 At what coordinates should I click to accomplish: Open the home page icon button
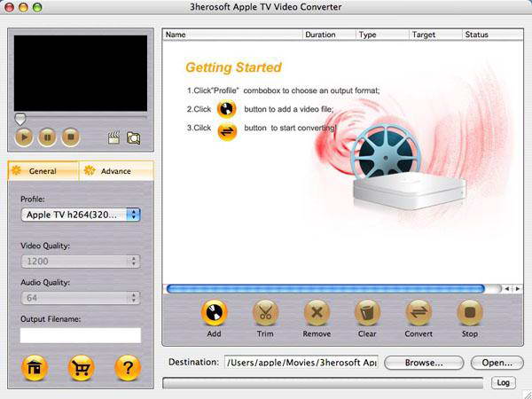tap(35, 368)
